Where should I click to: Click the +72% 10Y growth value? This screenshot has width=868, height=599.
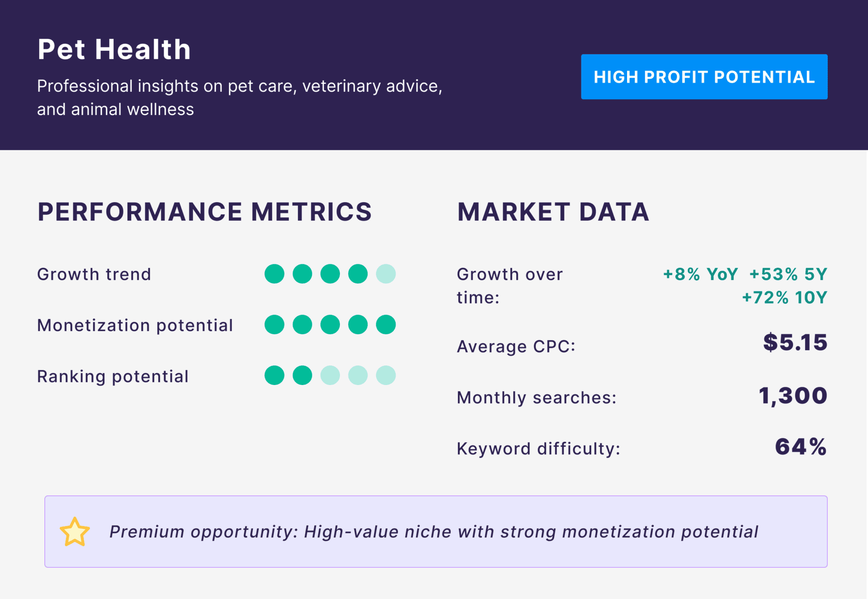click(x=784, y=298)
